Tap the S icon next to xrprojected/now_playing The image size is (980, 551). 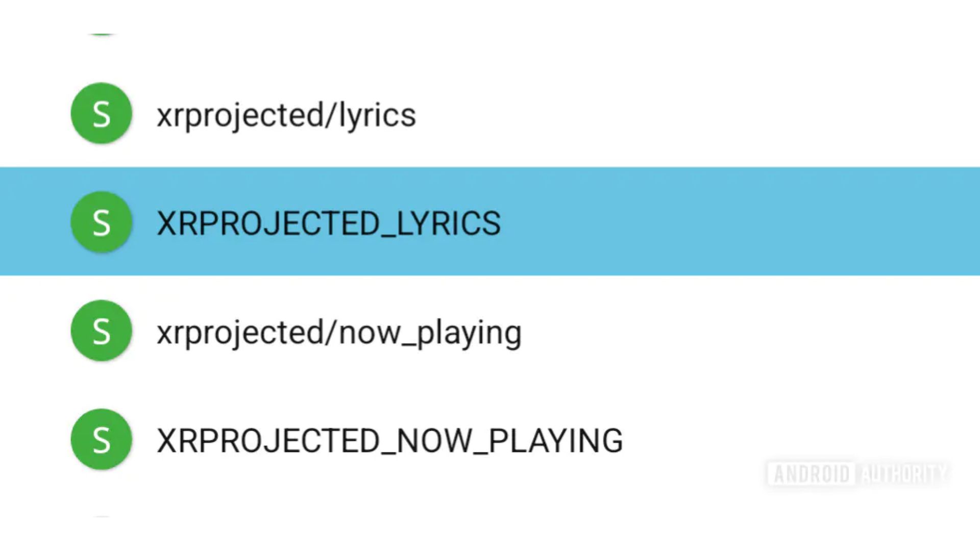click(101, 331)
